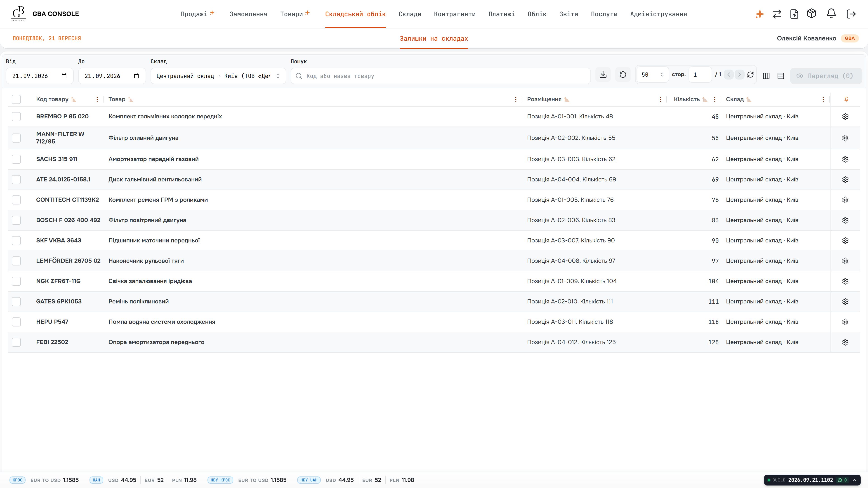Open the rows-per-page dropdown showing 50
Image resolution: width=868 pixels, height=488 pixels.
tap(652, 75)
